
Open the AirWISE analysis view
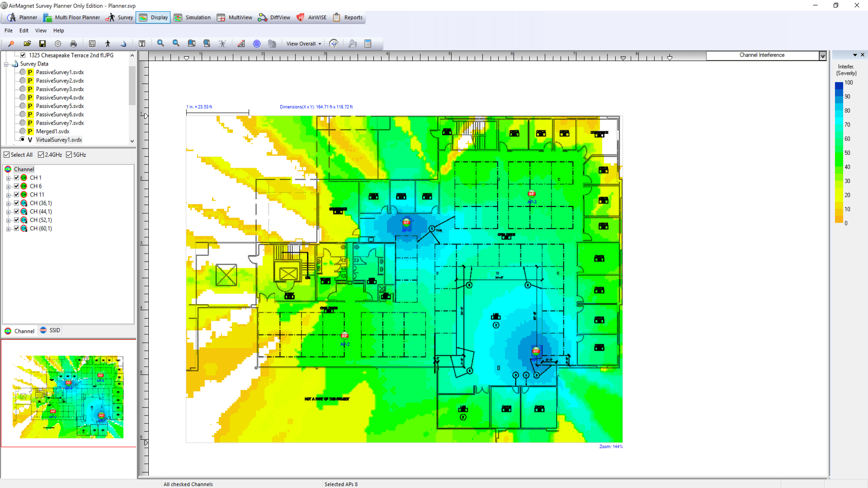tap(311, 17)
